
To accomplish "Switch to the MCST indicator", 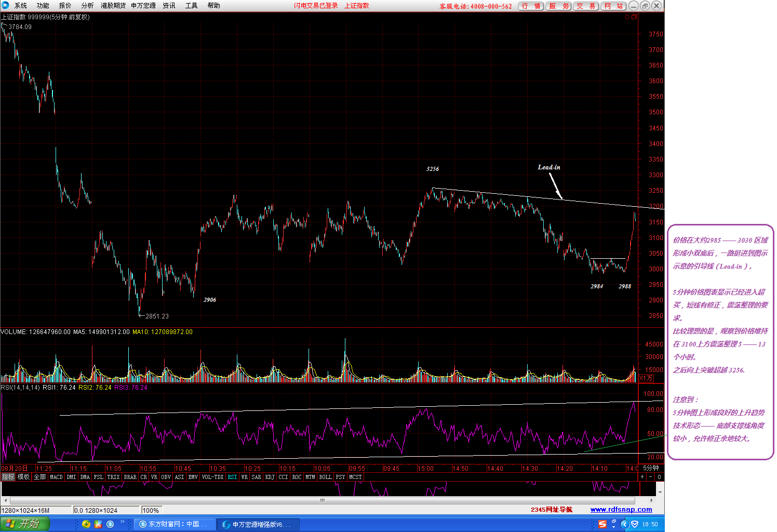I will tap(356, 477).
